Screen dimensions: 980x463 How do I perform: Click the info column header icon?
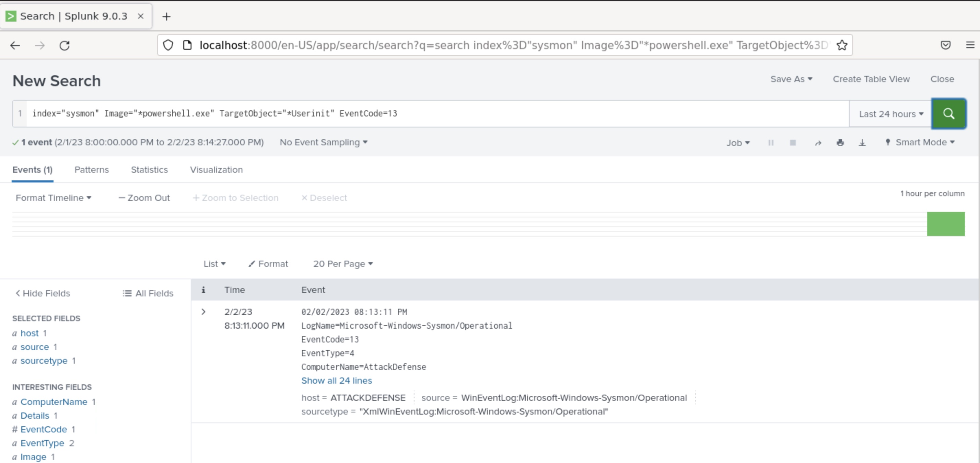pos(203,290)
